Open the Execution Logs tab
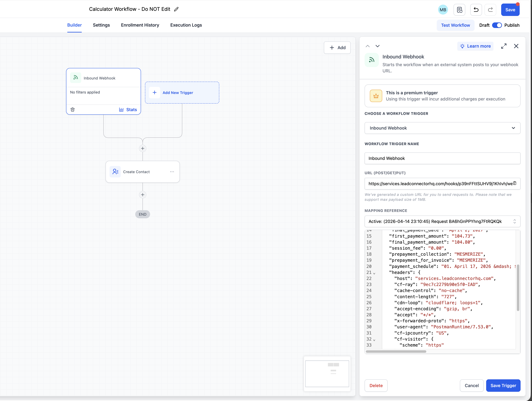This screenshot has width=532, height=401. [186, 25]
